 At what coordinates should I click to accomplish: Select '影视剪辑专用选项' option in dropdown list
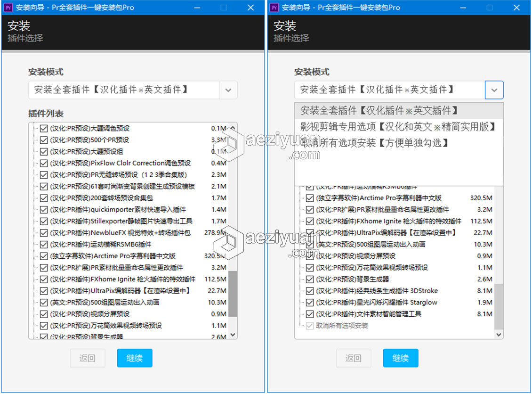click(x=399, y=127)
